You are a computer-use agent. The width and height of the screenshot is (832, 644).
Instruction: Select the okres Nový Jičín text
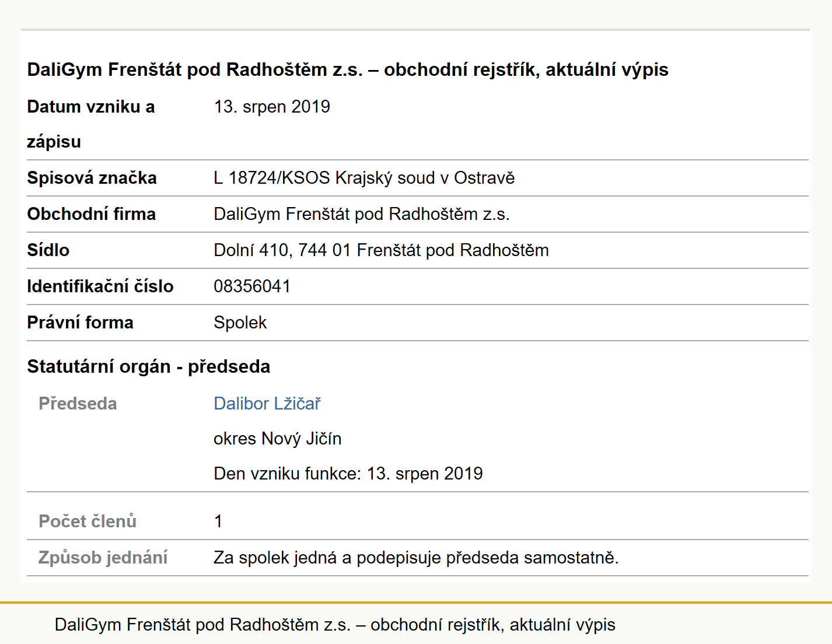278,438
